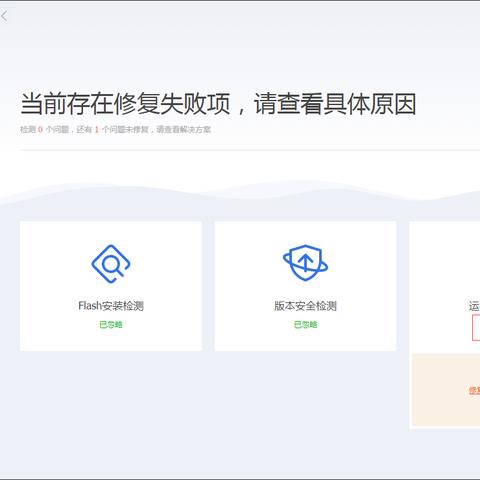This screenshot has height=480, width=480.
Task: Click the 运 card title text
Action: pos(474,306)
